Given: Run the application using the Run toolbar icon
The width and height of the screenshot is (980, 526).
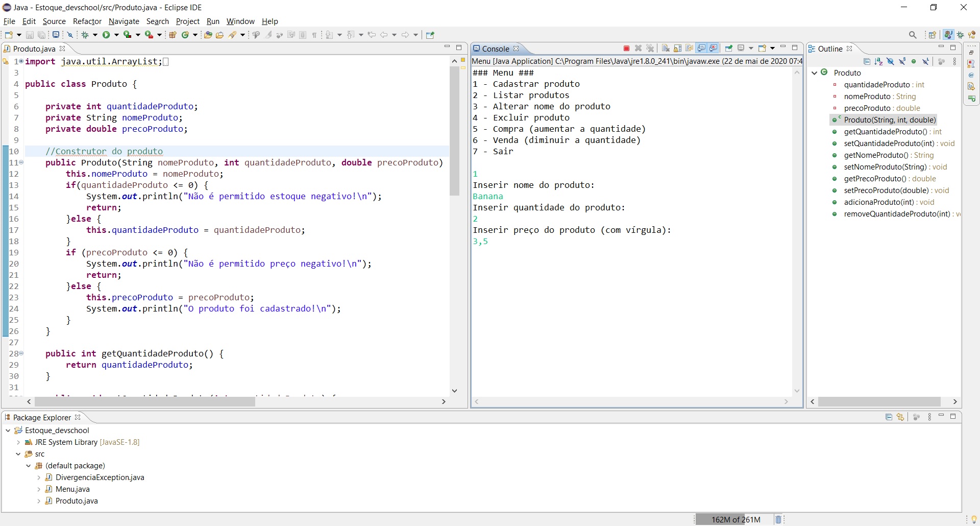Looking at the screenshot, I should (106, 34).
